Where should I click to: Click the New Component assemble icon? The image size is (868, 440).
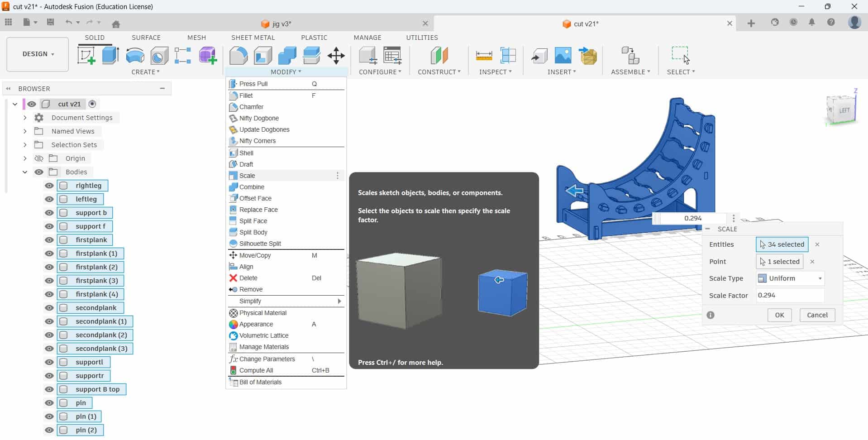(630, 56)
